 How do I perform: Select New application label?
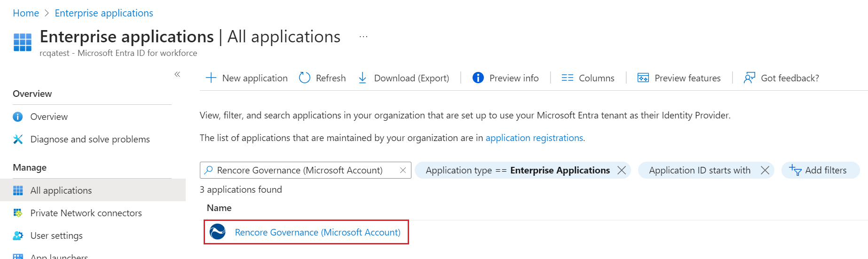pos(255,78)
